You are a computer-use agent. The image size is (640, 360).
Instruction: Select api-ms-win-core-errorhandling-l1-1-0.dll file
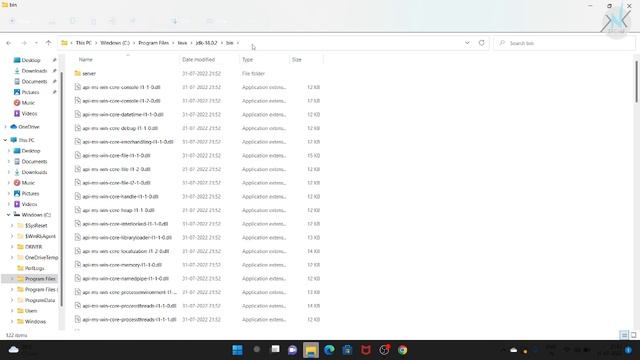pyautogui.click(x=128, y=142)
